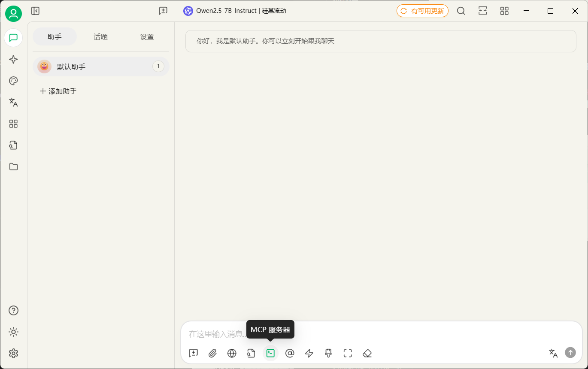Open the help question mark icon
The image size is (588, 369).
(x=13, y=310)
